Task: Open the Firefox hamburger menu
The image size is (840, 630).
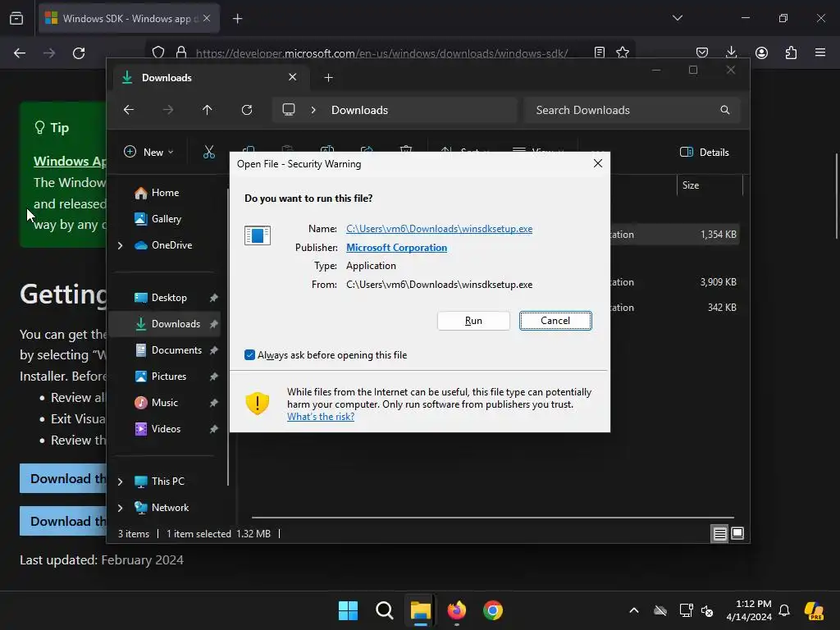Action: pos(820,52)
